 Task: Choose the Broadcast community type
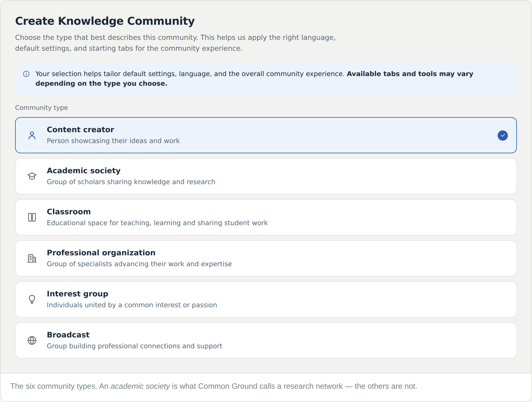[x=266, y=341]
